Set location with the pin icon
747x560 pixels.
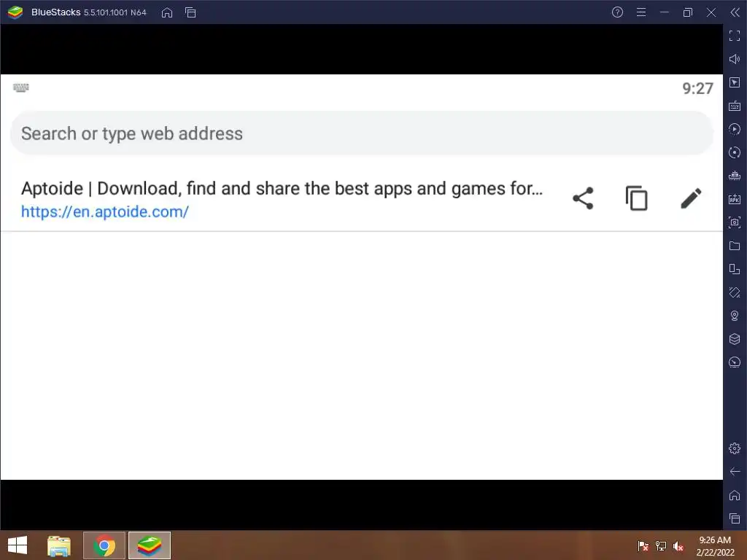tap(735, 316)
